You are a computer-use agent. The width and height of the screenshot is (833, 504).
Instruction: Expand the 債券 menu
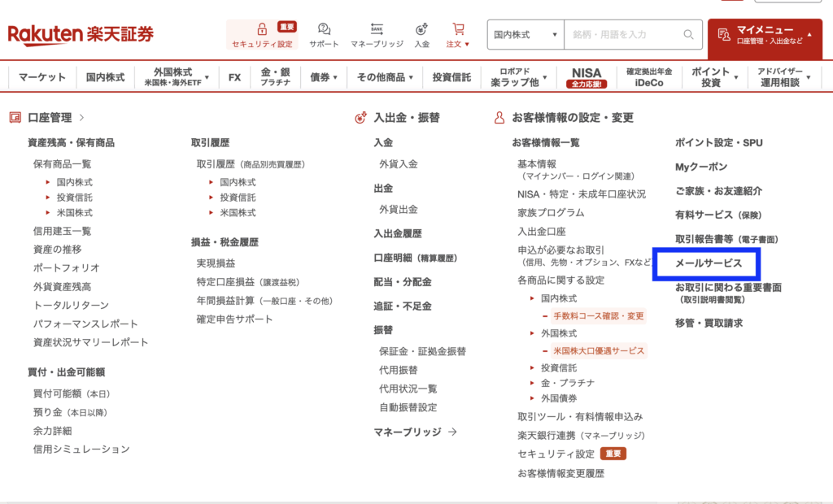pos(324,77)
